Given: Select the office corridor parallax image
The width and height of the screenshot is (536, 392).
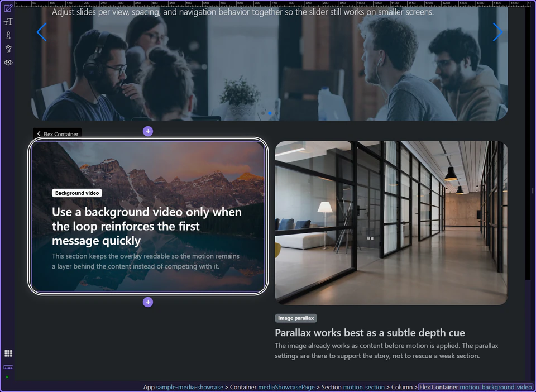Looking at the screenshot, I should 391,223.
